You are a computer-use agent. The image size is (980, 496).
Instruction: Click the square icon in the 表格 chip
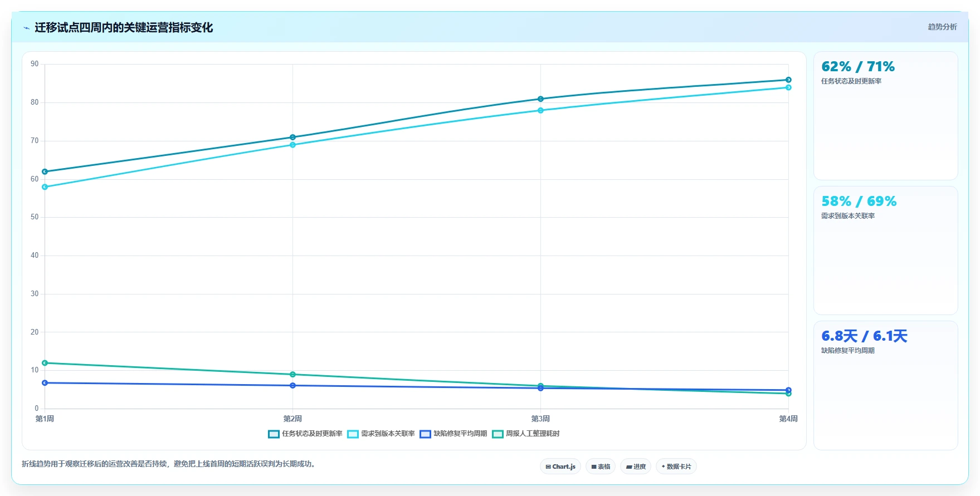click(594, 466)
